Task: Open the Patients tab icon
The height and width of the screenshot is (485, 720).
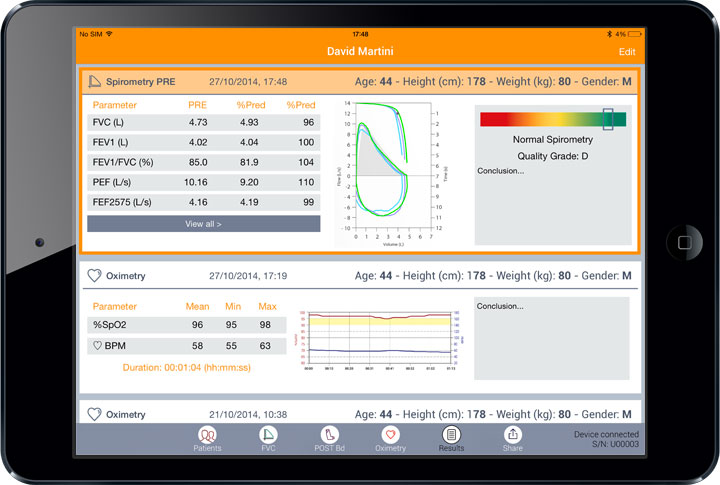Action: pyautogui.click(x=208, y=436)
